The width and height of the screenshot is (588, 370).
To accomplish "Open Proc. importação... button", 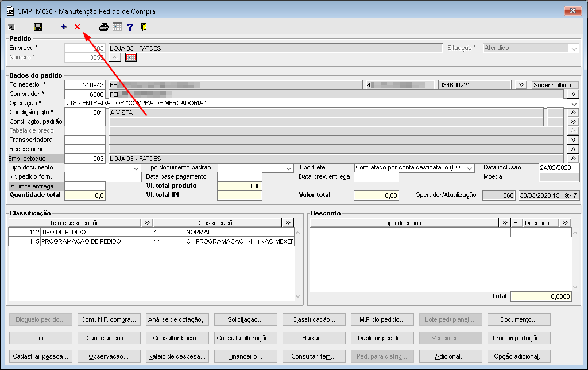I will click(519, 338).
